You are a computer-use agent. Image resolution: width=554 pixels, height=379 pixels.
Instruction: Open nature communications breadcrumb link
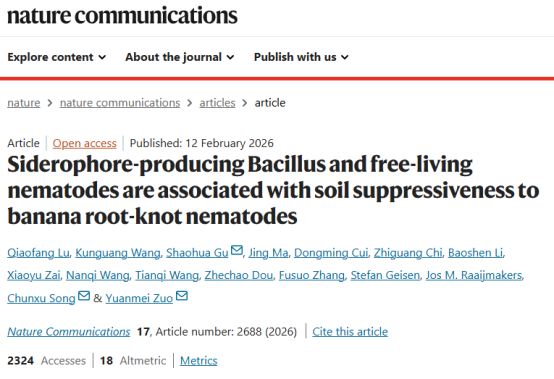pyautogui.click(x=120, y=103)
